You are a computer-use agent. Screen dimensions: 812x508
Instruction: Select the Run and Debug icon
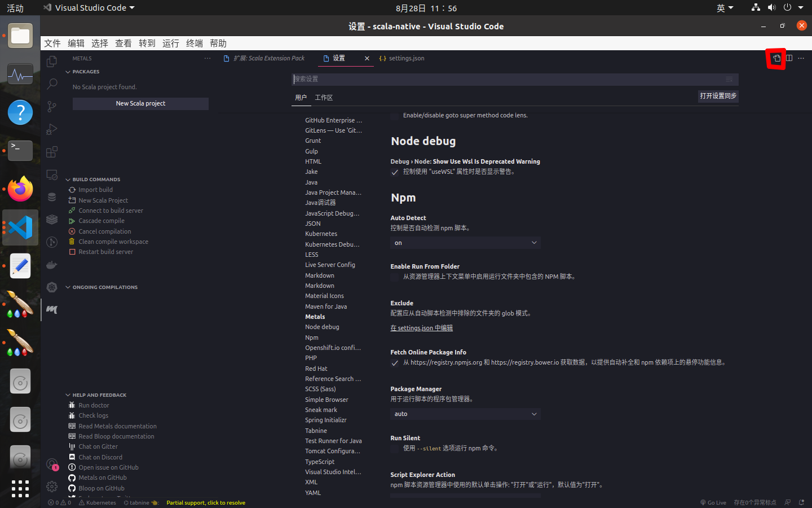click(x=51, y=129)
